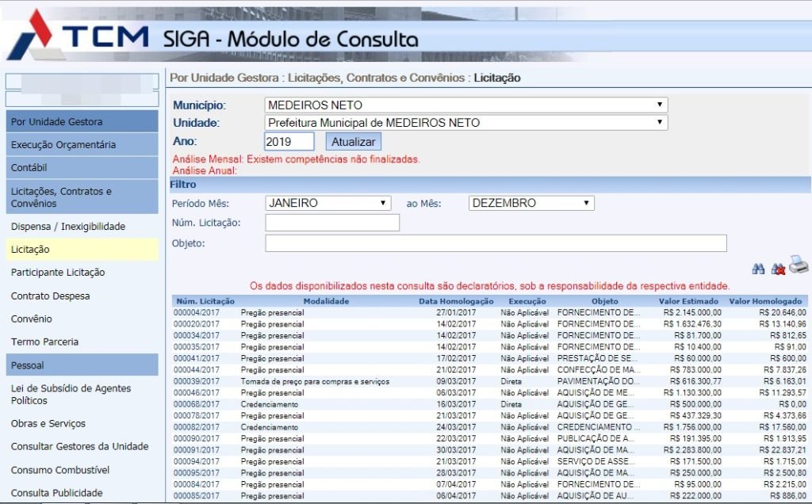Screen dimensions: 812x504
Task: Click into the Objeto filter field
Action: pyautogui.click(x=496, y=243)
